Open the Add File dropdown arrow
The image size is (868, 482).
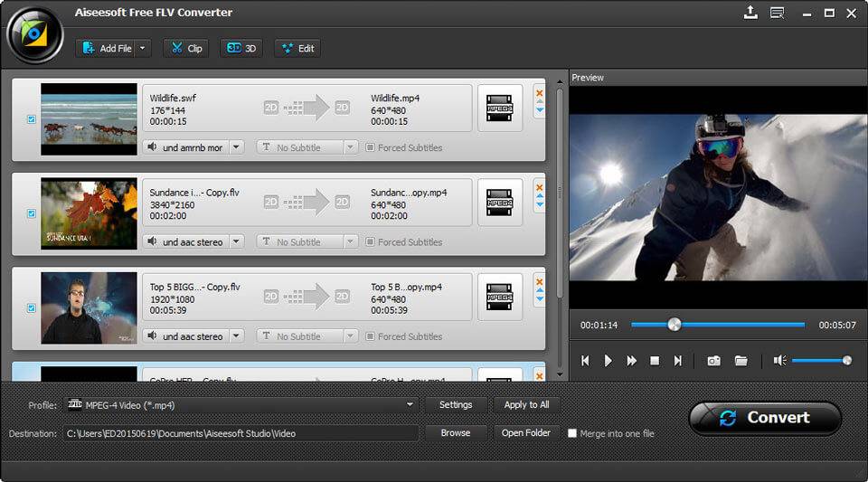point(143,49)
